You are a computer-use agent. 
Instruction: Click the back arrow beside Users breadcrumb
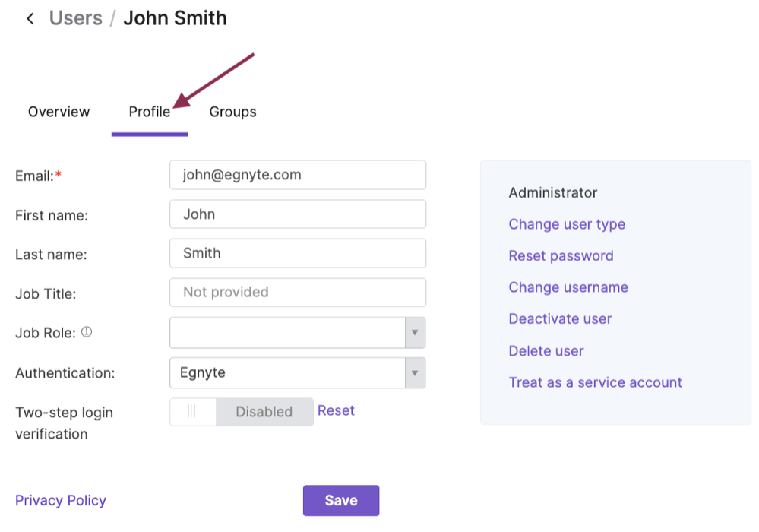[x=30, y=17]
